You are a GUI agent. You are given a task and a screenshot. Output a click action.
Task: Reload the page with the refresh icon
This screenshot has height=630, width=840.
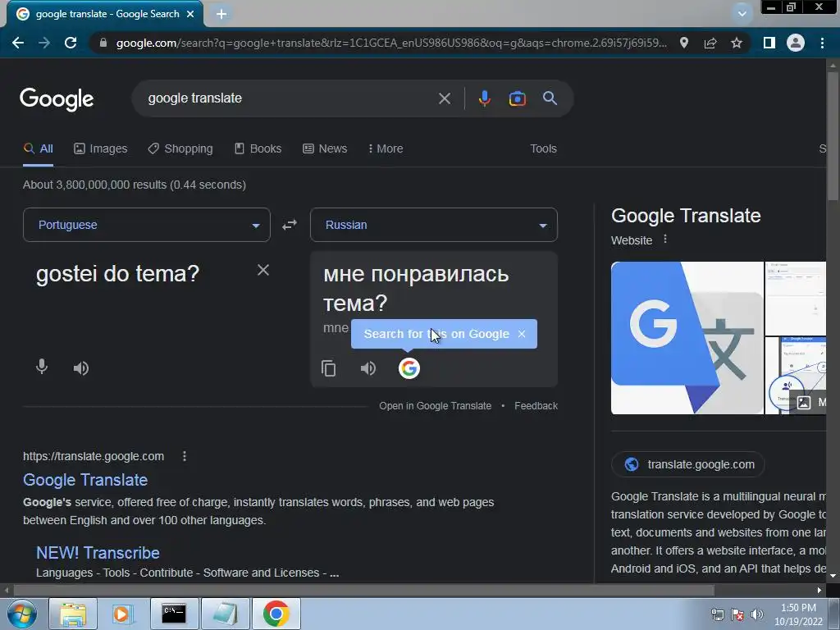click(x=71, y=43)
